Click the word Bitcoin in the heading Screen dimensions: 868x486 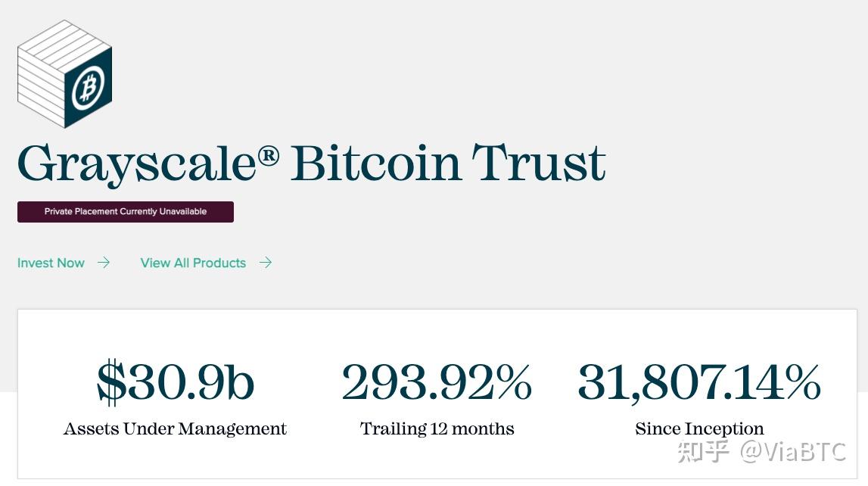[375, 163]
